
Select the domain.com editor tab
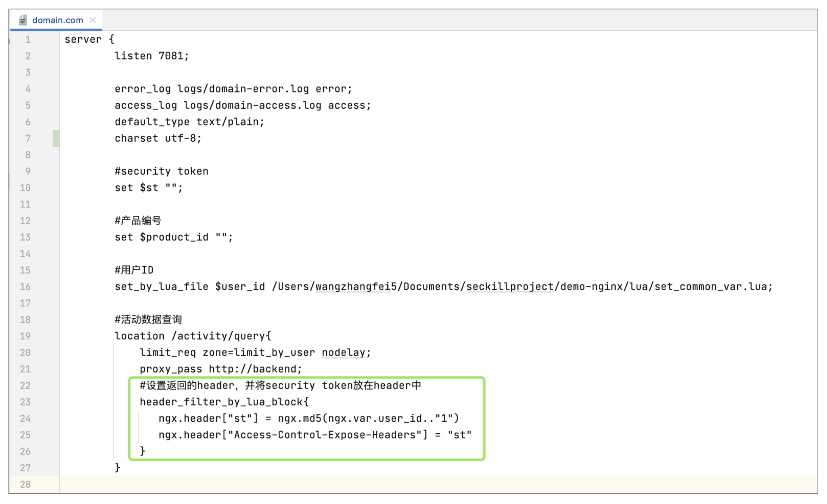pyautogui.click(x=57, y=20)
